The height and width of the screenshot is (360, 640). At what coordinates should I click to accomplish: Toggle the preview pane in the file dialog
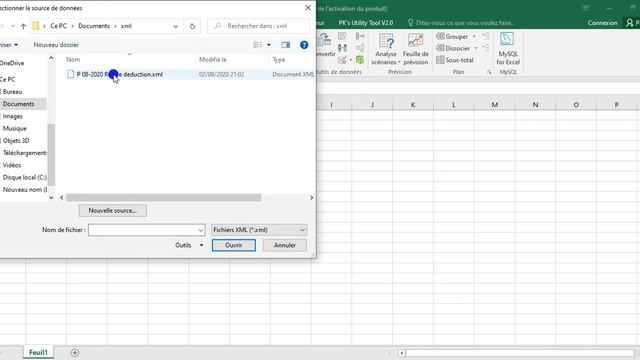pyautogui.click(x=286, y=45)
